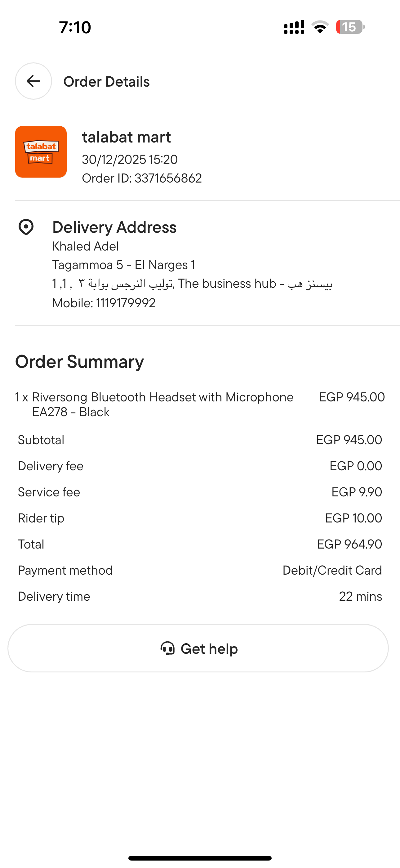Tap the status bar clock showing 7:10
The width and height of the screenshot is (400, 868).
coord(75,27)
